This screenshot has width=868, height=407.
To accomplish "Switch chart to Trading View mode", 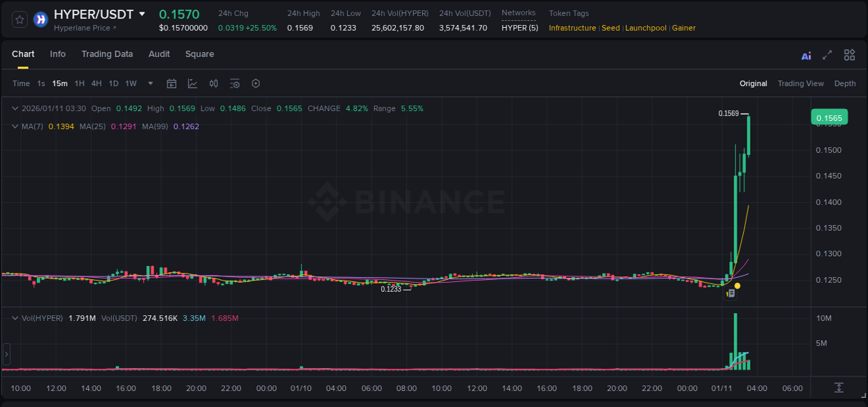I will (x=801, y=83).
